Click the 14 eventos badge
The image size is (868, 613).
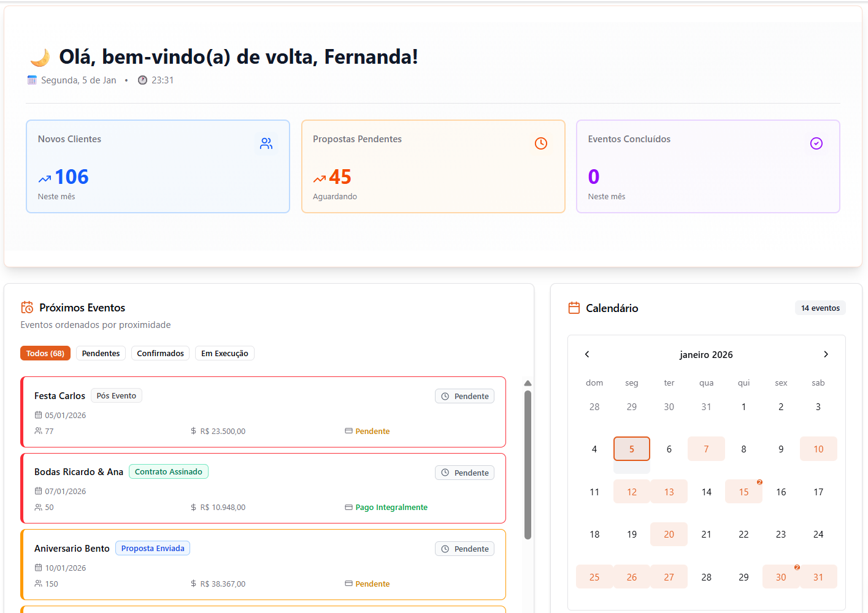pos(820,308)
